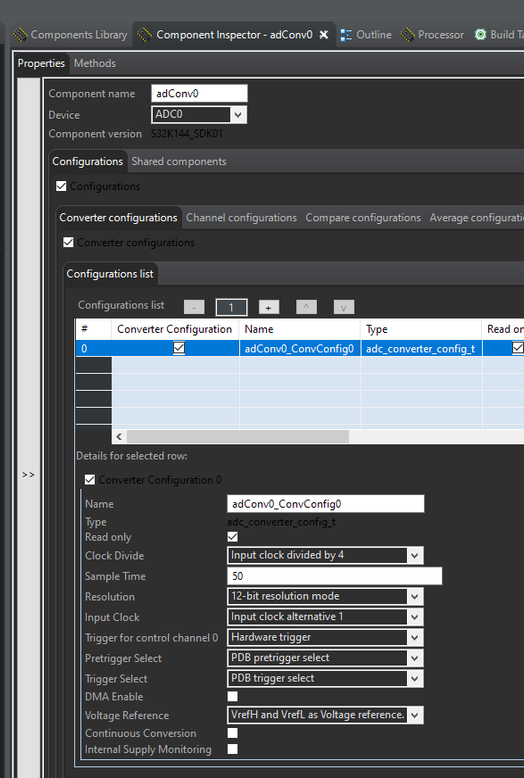Switch to the Methods tab
This screenshot has height=778, width=524.
(x=95, y=64)
